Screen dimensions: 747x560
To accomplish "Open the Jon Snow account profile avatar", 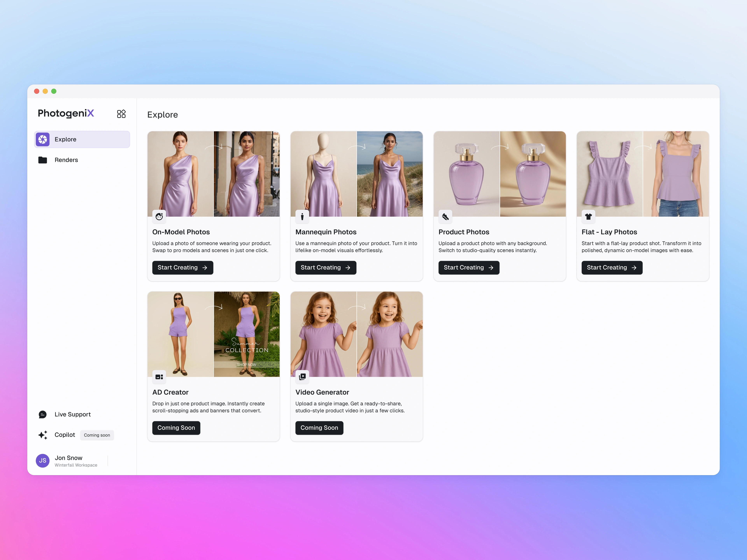I will [43, 461].
